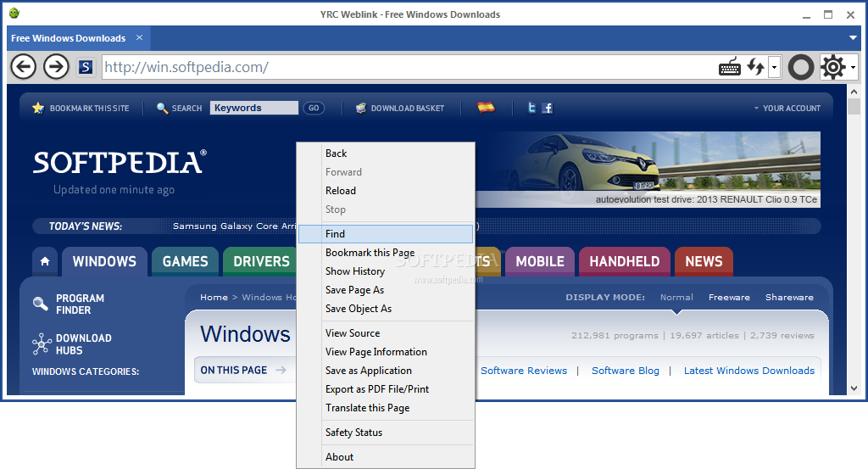This screenshot has width=868, height=469.
Task: Open the GAMES site tab
Action: click(x=186, y=261)
